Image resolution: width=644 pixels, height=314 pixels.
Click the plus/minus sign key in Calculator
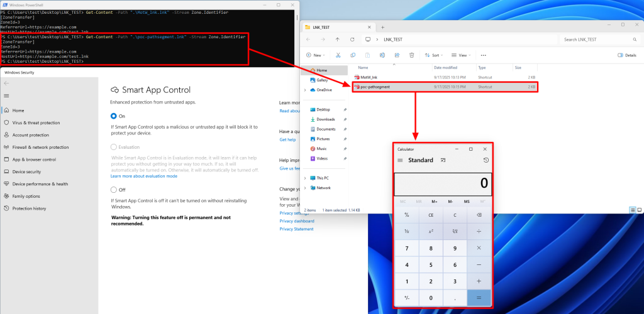[407, 298]
